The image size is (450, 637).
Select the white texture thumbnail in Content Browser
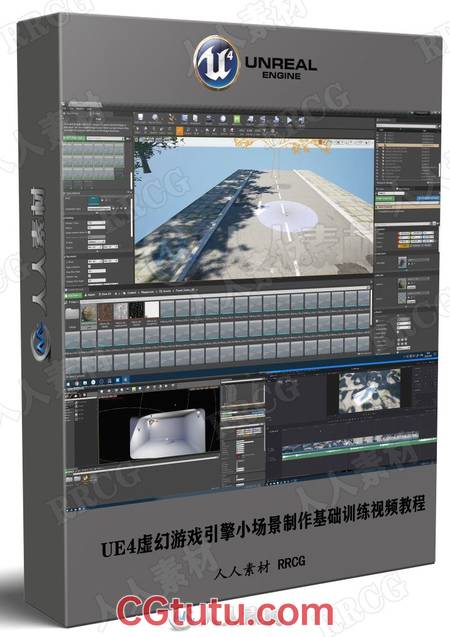[152, 311]
